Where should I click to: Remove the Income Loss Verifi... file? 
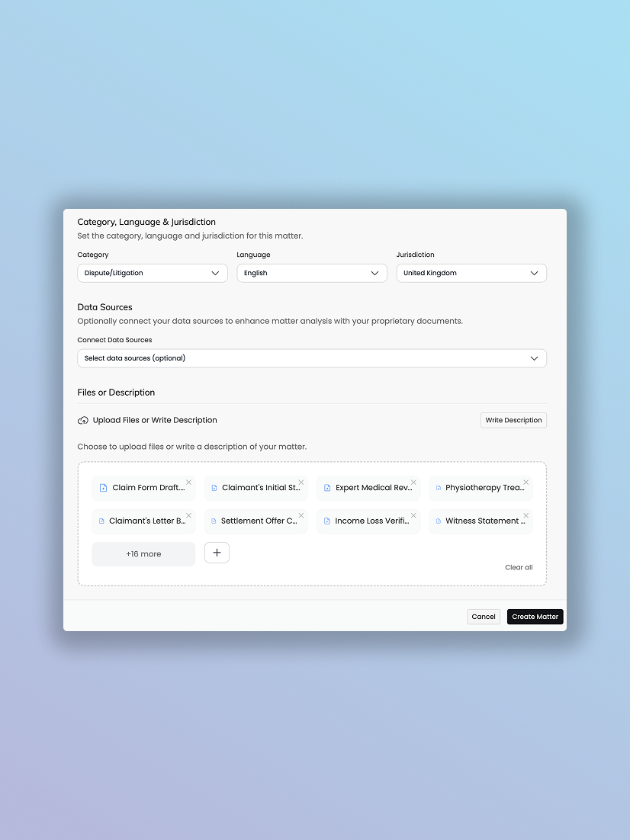(x=413, y=515)
